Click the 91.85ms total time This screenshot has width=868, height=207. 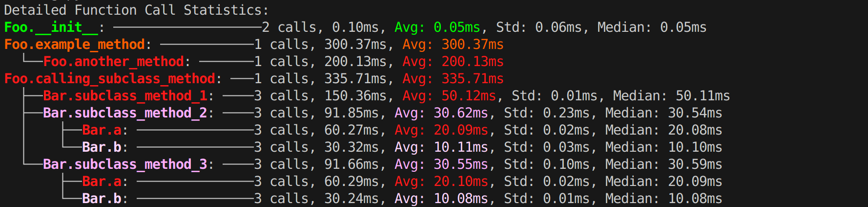[351, 113]
